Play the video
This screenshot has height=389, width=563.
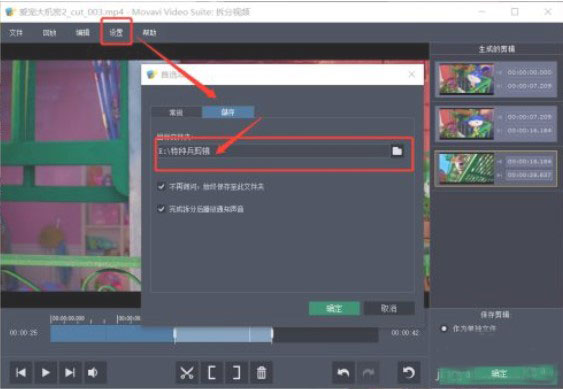pos(46,372)
